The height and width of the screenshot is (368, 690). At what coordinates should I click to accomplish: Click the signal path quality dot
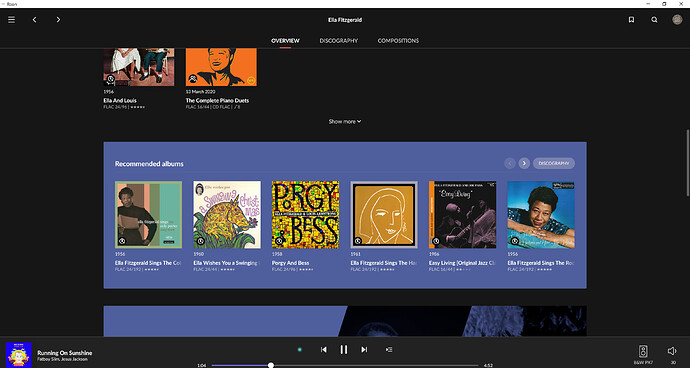[300, 350]
